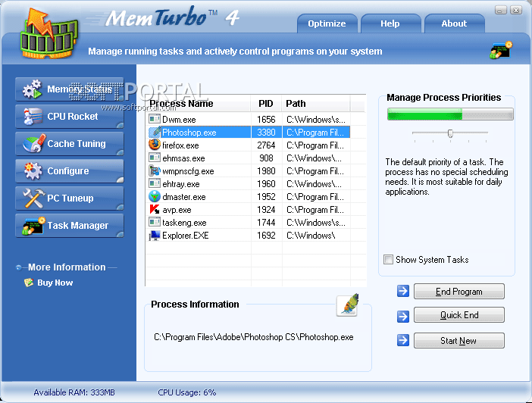Click PID 3380 in Photoshop row
532x403 pixels.
pos(266,133)
